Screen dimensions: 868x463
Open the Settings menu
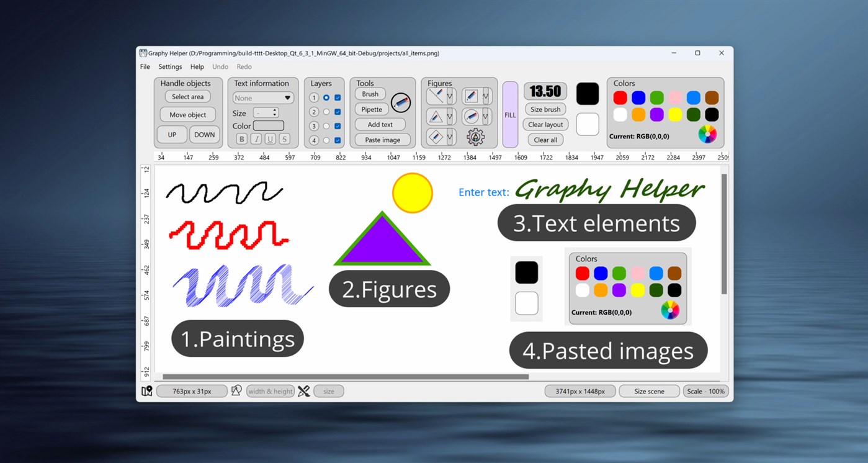170,66
